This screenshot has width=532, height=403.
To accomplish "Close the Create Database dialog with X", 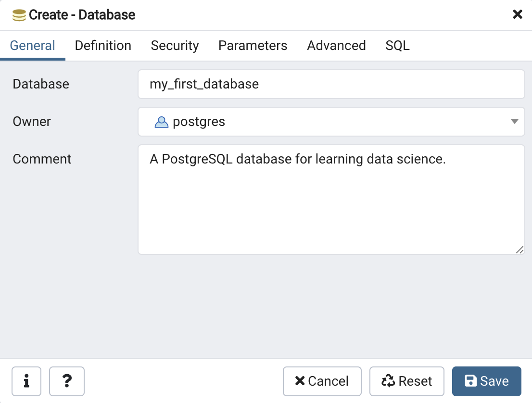I will (x=518, y=14).
